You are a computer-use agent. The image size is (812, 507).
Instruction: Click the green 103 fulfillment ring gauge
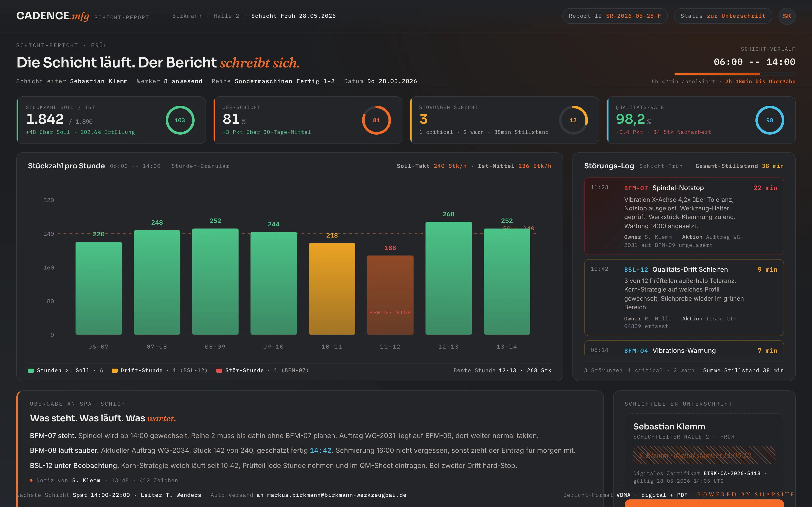pos(180,120)
